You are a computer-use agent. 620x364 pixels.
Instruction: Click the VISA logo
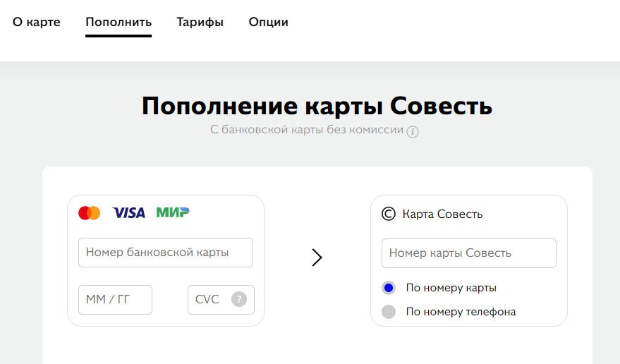129,213
